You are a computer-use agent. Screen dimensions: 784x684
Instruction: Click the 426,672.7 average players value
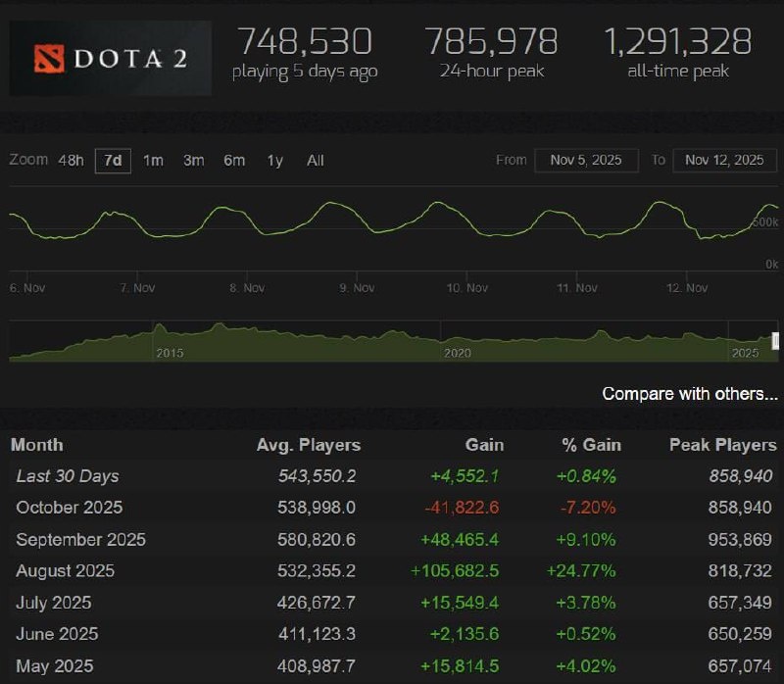317,603
